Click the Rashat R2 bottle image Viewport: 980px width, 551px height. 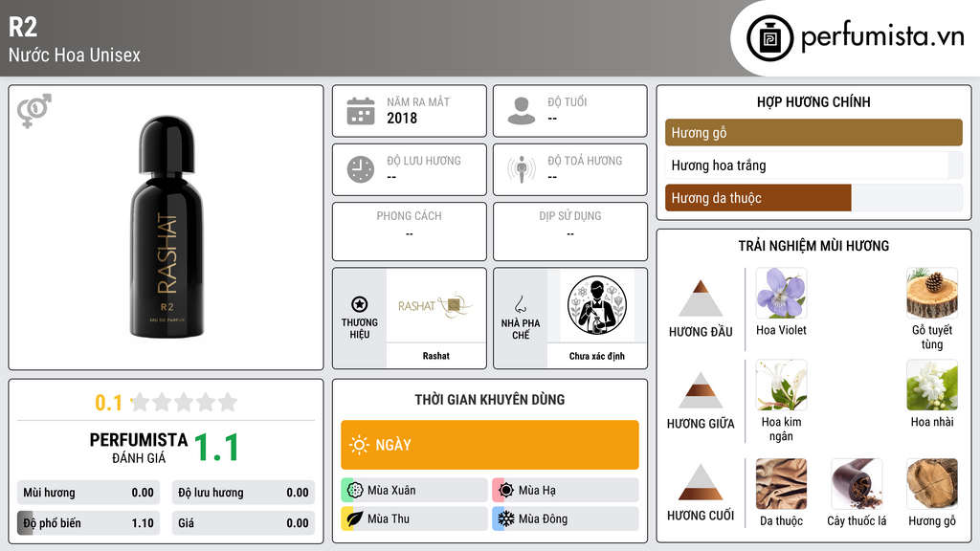pos(167,228)
